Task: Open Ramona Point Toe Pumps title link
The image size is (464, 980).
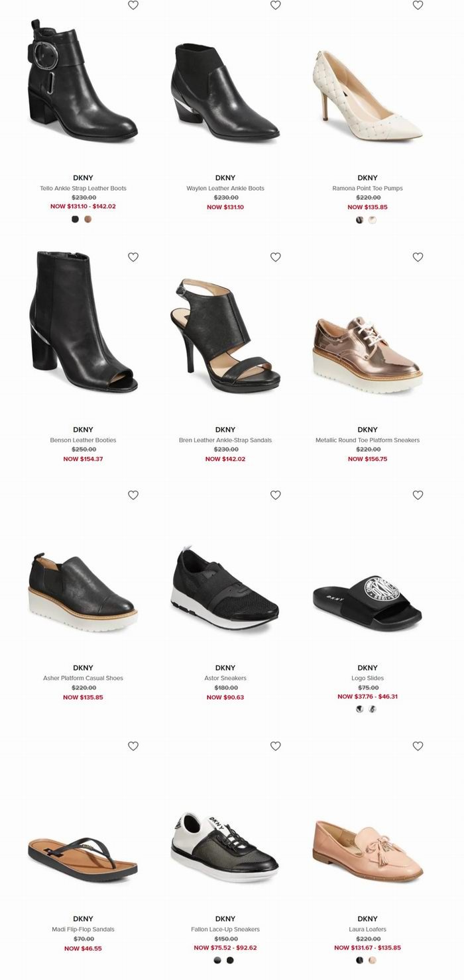Action: click(367, 188)
